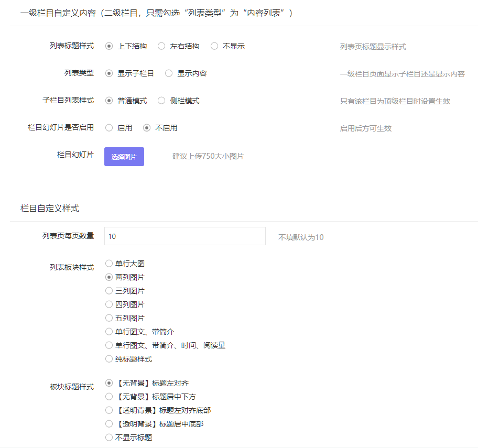Click the 选择图片 button
This screenshot has height=448, width=478.
pyautogui.click(x=124, y=157)
